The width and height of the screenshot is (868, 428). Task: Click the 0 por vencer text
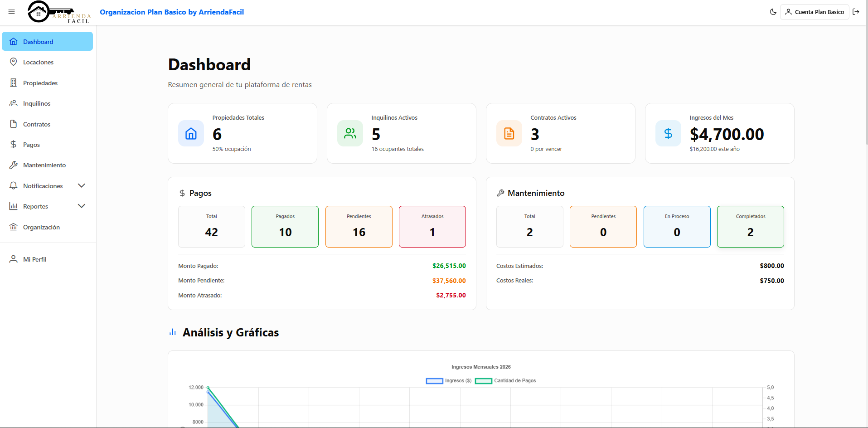tap(546, 149)
